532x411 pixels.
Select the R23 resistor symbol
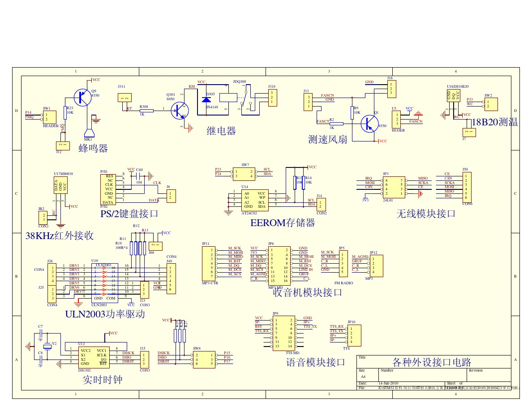(65, 112)
